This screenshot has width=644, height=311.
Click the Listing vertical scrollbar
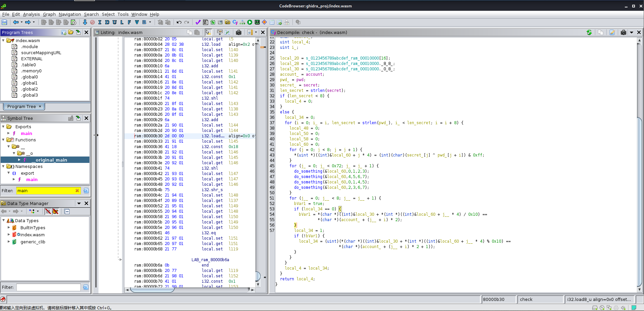[258, 162]
